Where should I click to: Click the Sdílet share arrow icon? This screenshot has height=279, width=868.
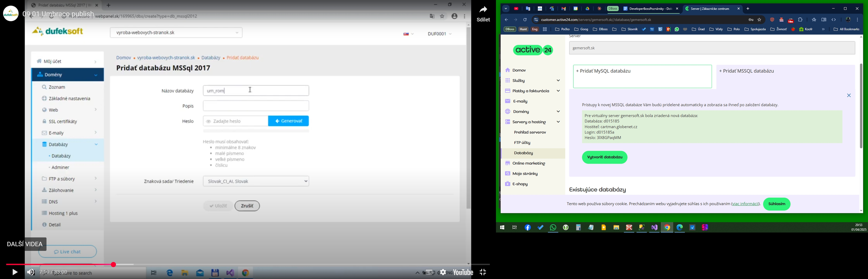(483, 10)
